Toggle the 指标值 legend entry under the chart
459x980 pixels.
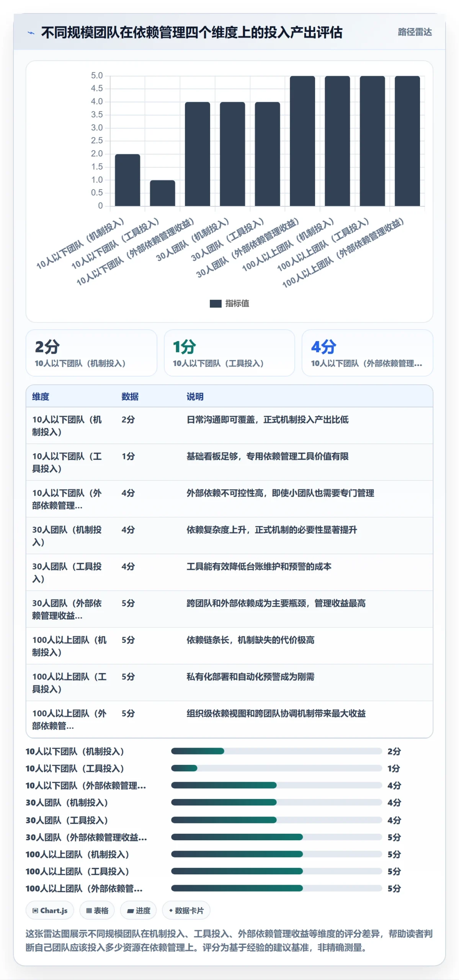229,303
